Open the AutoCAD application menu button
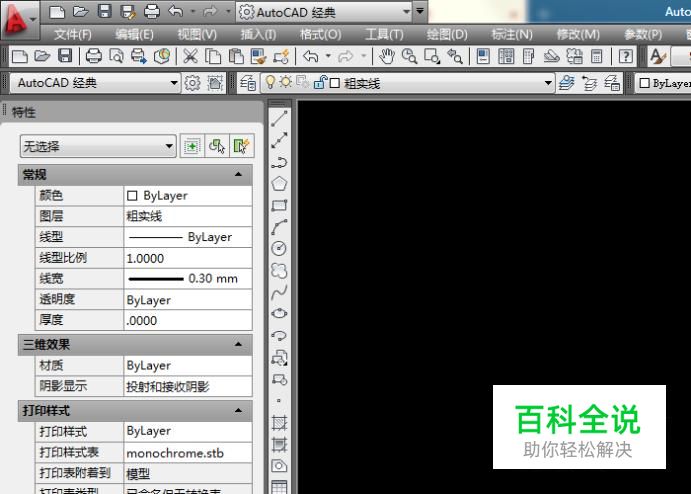 pos(19,20)
